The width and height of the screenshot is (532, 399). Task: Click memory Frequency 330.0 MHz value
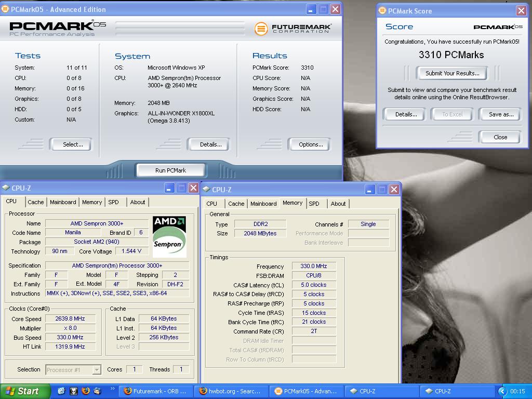(x=314, y=266)
